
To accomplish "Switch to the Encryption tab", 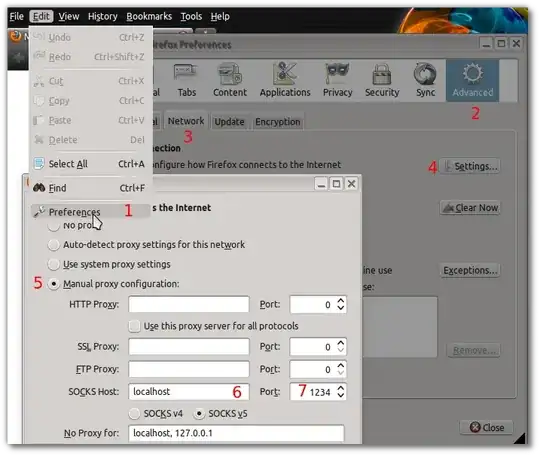I will [278, 122].
